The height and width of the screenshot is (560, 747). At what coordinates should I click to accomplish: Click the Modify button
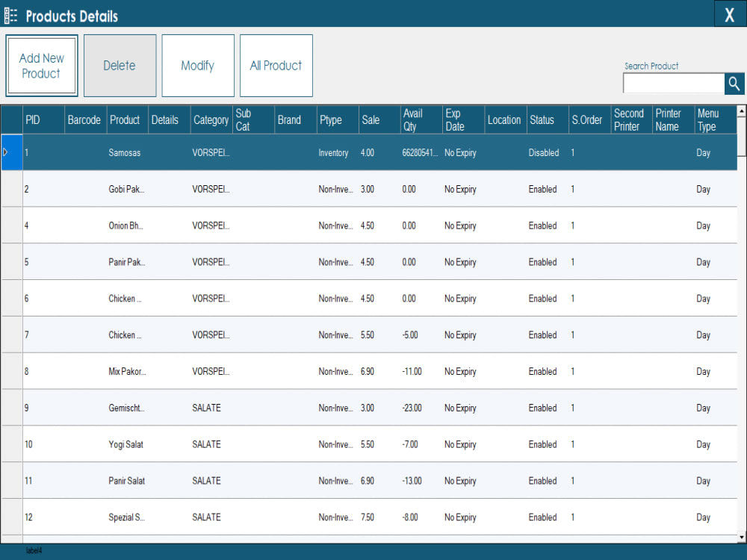(x=197, y=66)
